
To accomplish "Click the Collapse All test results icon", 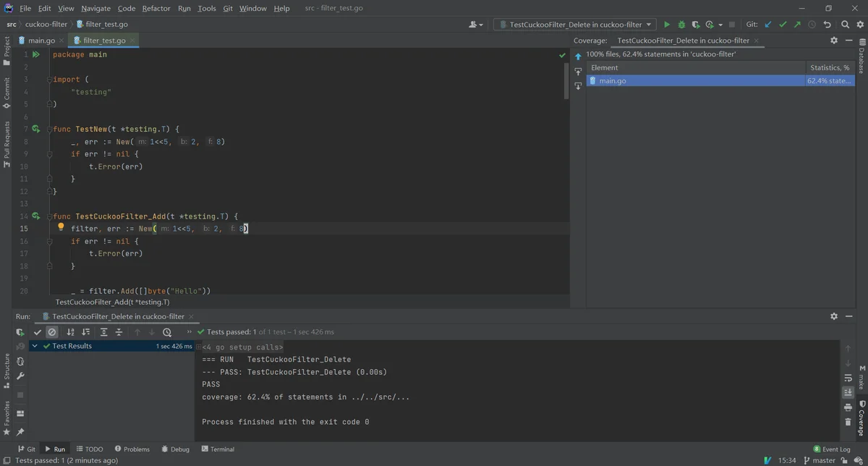I will (x=119, y=332).
